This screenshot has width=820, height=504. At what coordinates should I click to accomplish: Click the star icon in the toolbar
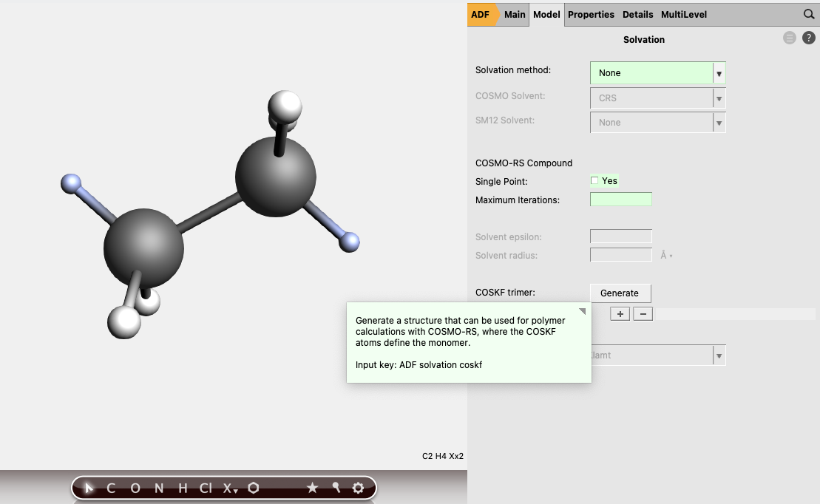(312, 488)
